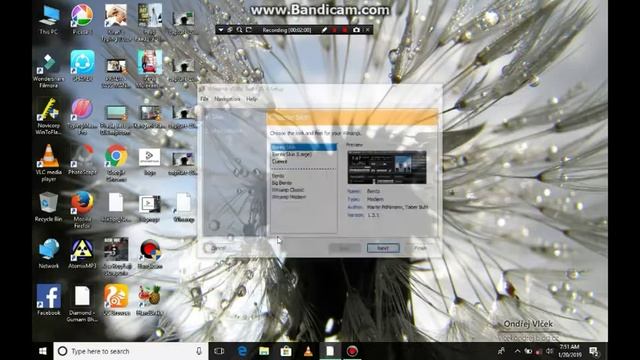The height and width of the screenshot is (360, 640).
Task: Click the skin preview thumbnail
Action: point(387,167)
